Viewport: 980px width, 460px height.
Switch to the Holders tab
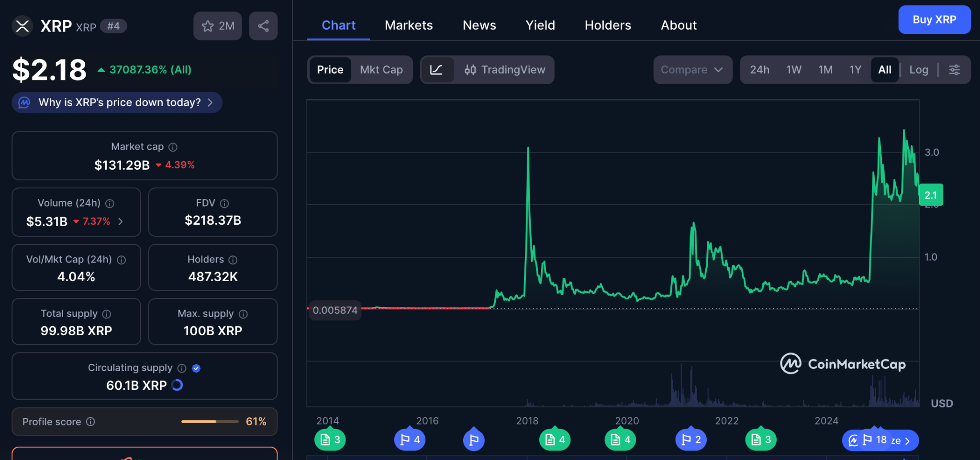[x=607, y=25]
